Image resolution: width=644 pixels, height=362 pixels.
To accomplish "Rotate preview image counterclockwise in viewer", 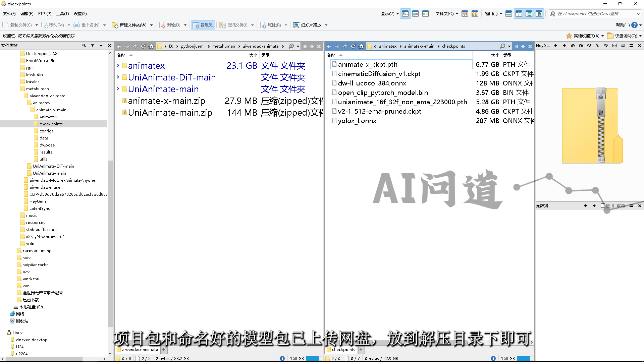I will click(573, 46).
